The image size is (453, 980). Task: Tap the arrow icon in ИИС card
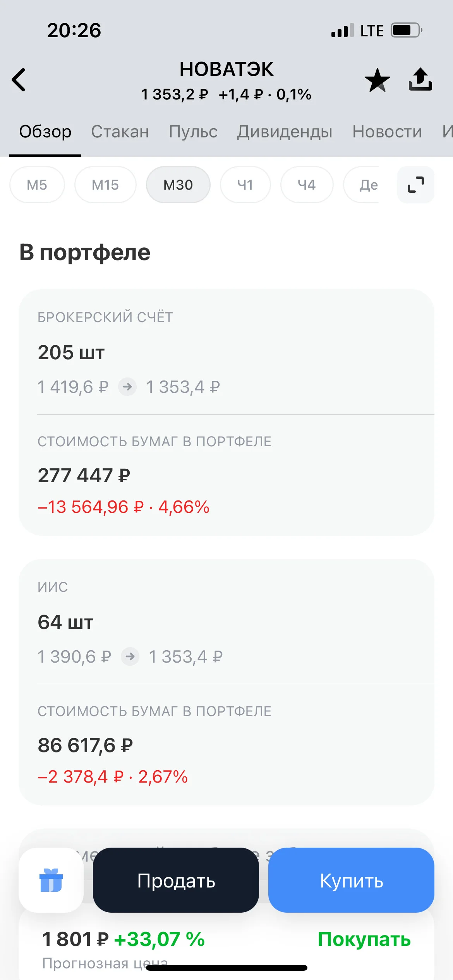(x=130, y=656)
